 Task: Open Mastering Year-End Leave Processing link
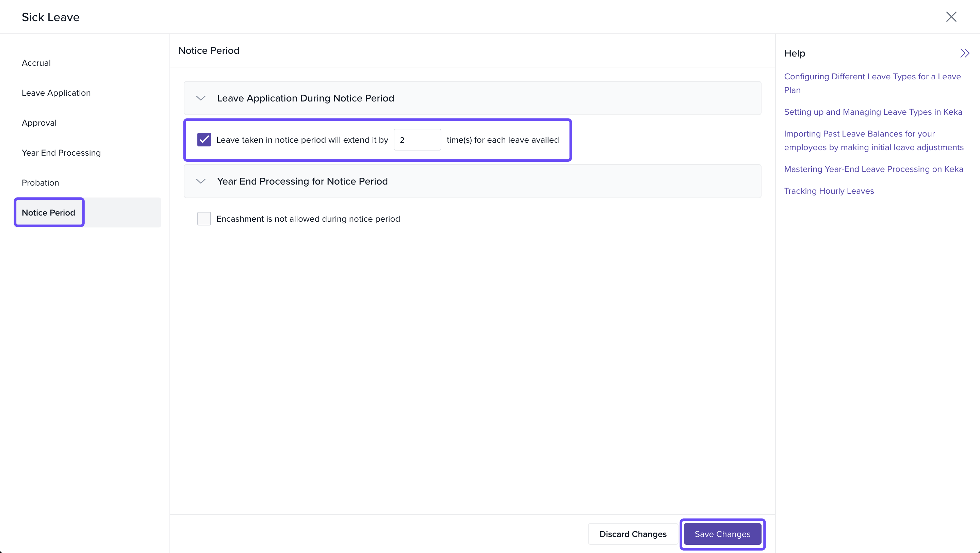coord(873,169)
